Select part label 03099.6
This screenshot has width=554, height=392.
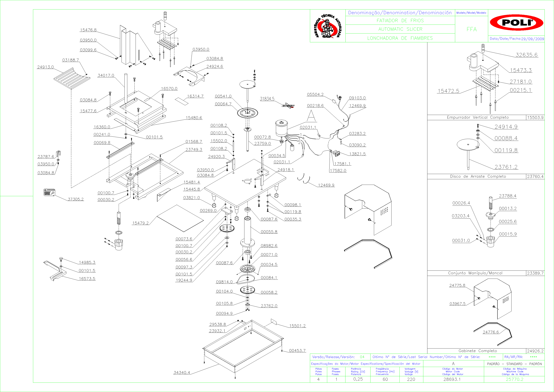[88, 50]
